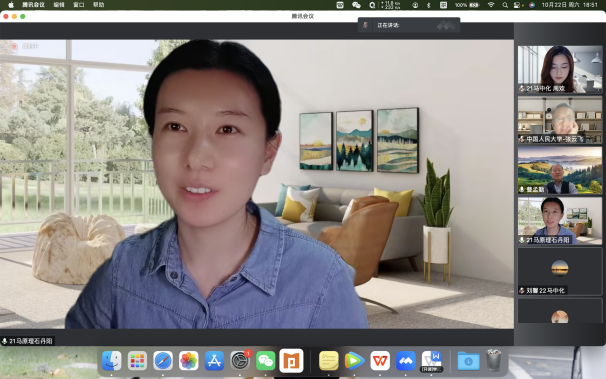Click the muted microphone icon in speaking bar
The width and height of the screenshot is (606, 379).
coord(365,25)
